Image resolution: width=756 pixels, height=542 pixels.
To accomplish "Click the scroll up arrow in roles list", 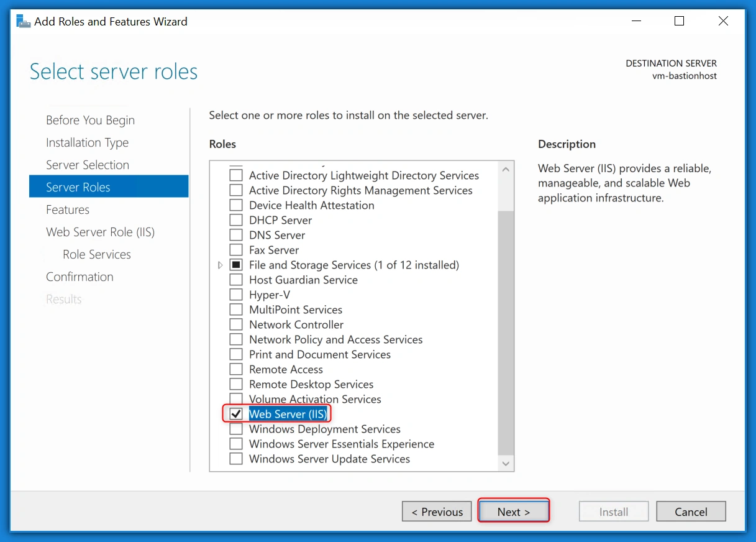I will (x=506, y=169).
